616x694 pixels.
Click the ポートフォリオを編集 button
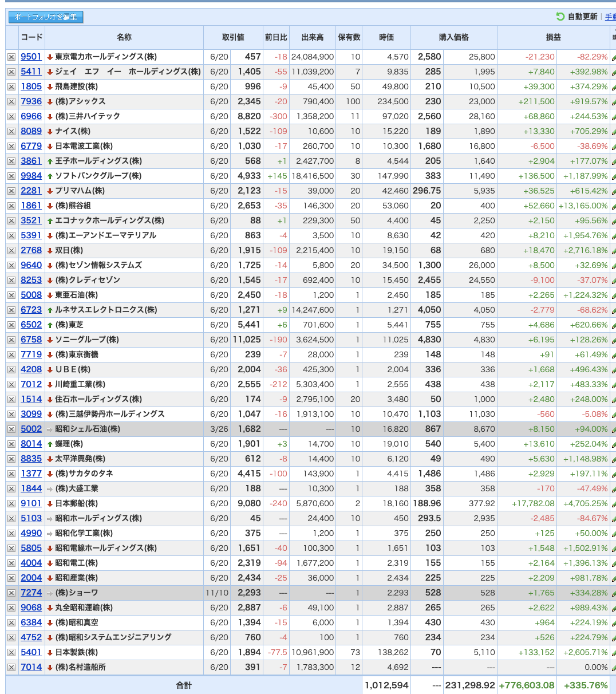46,17
